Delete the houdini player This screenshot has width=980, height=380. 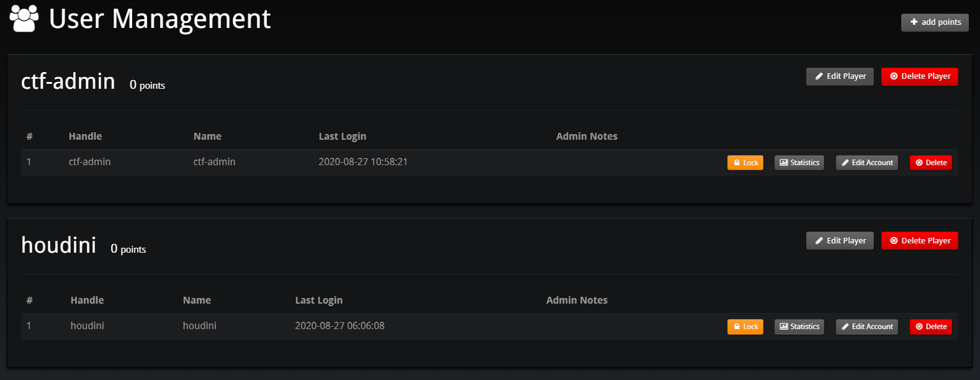[x=919, y=240]
